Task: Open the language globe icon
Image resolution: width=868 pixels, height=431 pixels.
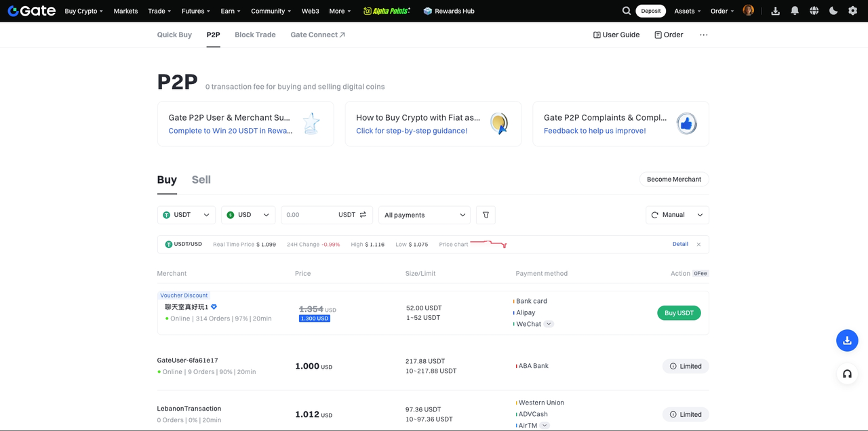Action: coord(814,11)
